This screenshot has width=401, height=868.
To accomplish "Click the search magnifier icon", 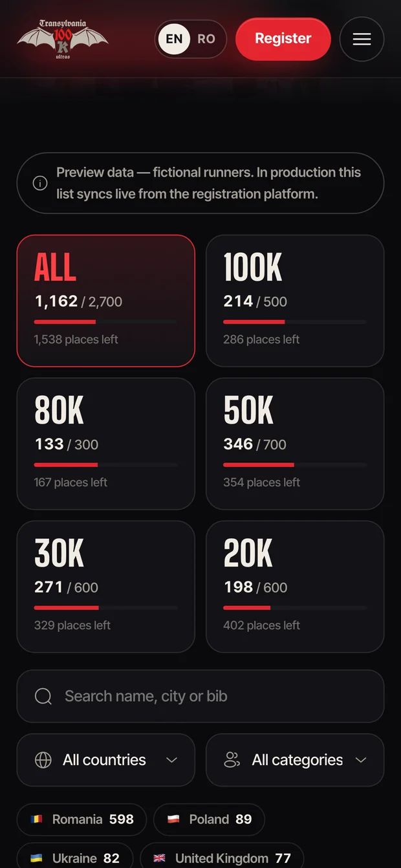I will 43,697.
